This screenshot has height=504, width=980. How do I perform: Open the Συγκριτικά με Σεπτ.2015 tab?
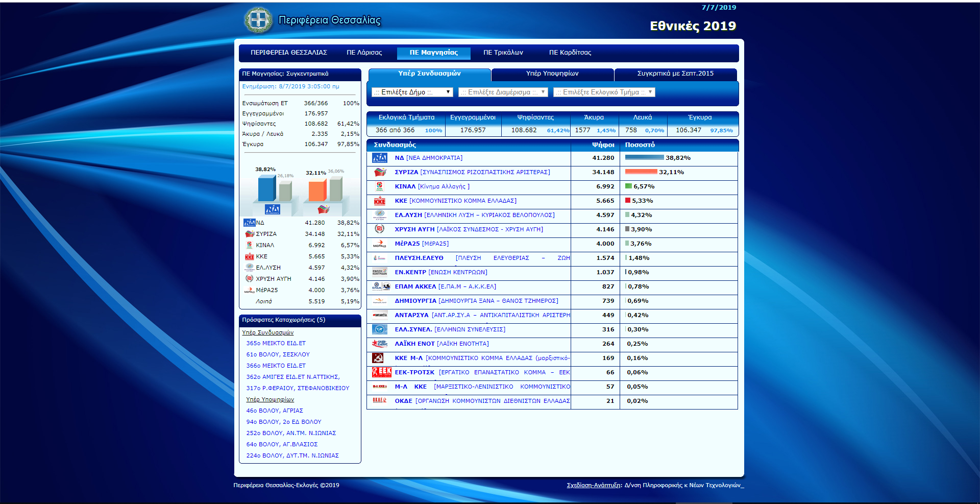(x=675, y=74)
